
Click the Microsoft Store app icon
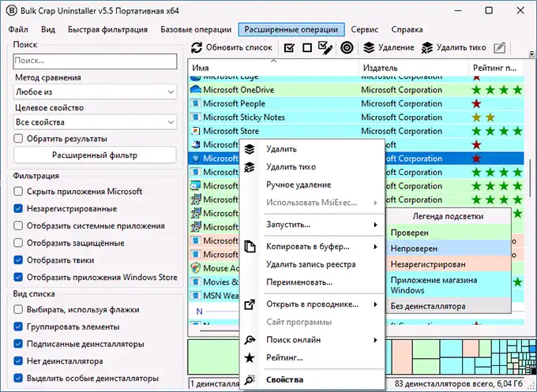click(x=196, y=131)
